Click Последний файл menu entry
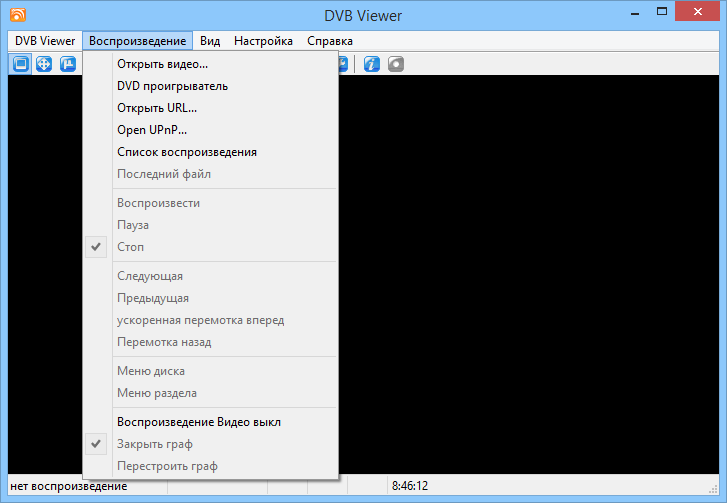This screenshot has width=727, height=503. (x=210, y=174)
